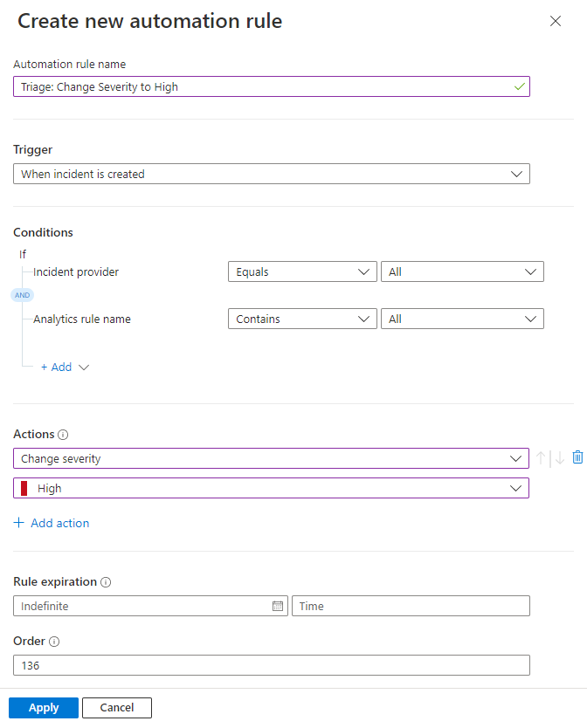Image resolution: width=587 pixels, height=728 pixels.
Task: Delete the Change severity action
Action: (x=577, y=457)
